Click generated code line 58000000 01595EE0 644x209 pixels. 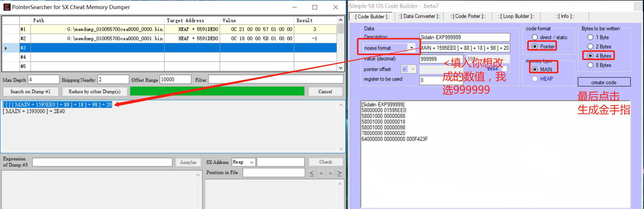(384, 110)
